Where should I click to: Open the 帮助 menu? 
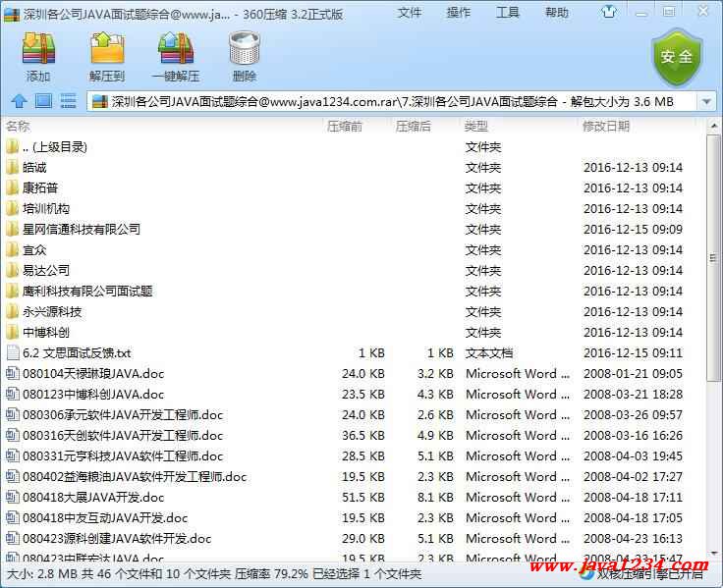556,13
